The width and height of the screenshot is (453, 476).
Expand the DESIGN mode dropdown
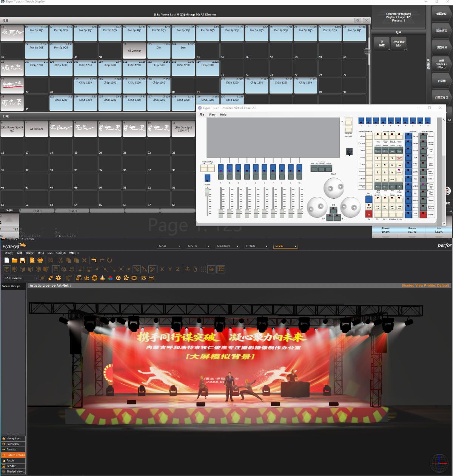(237, 246)
